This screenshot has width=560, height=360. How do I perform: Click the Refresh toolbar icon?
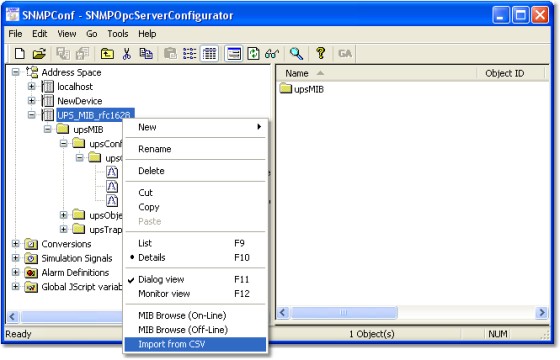tap(253, 54)
